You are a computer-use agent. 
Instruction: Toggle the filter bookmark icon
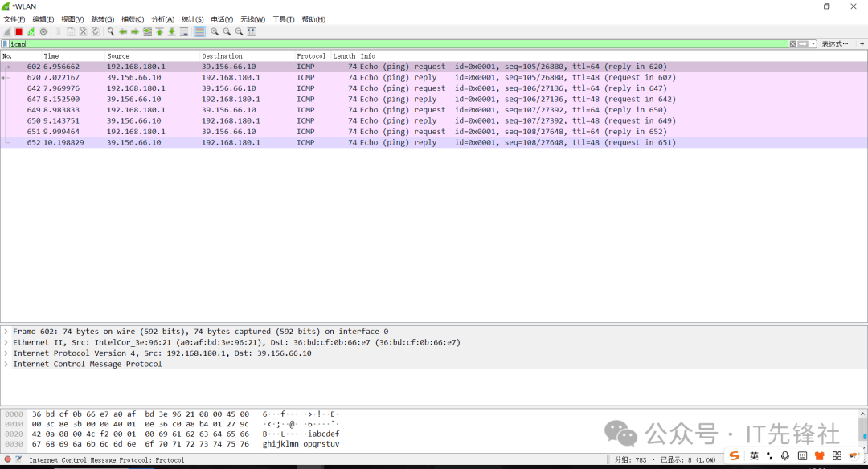(5, 44)
